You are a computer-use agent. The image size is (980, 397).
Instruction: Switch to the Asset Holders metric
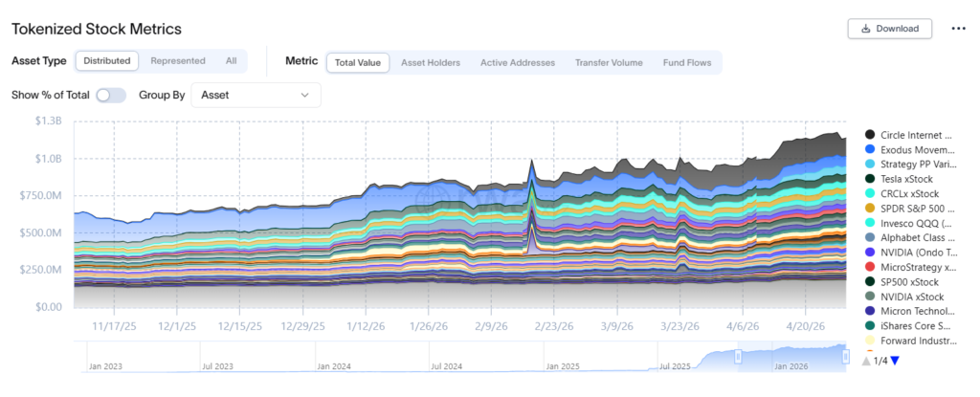[x=431, y=62]
